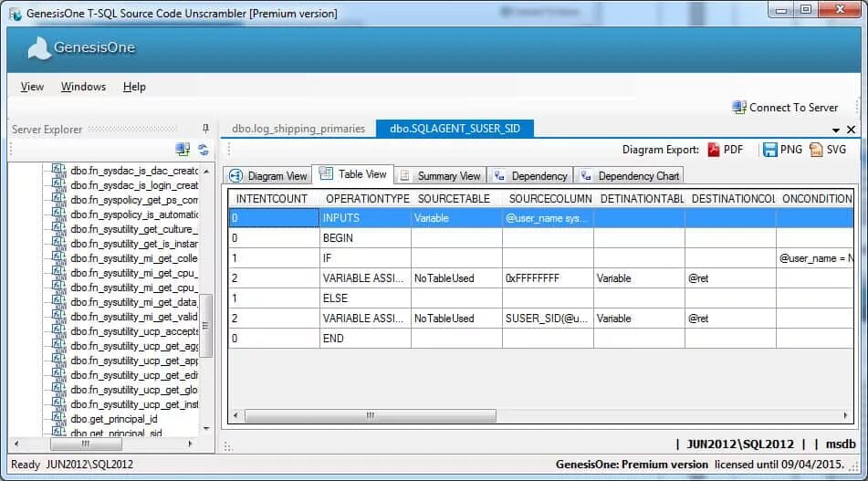This screenshot has height=481, width=868.
Task: Switch to Table View tab
Action: (353, 174)
